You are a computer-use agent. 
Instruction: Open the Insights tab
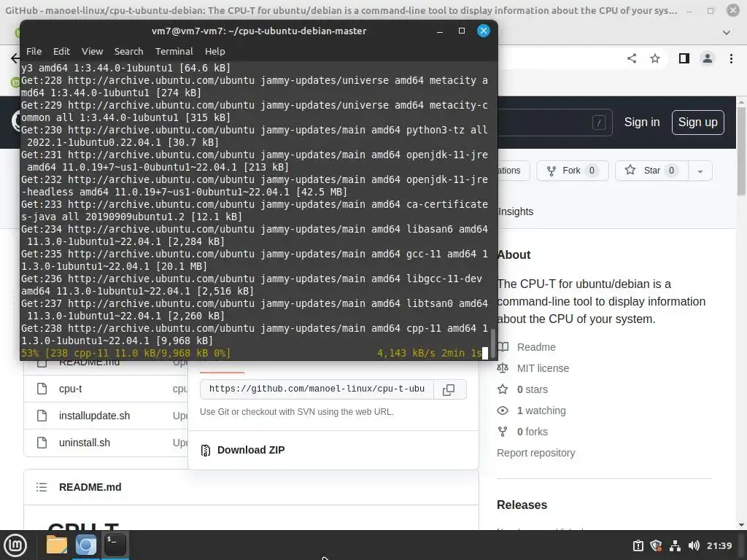click(516, 211)
